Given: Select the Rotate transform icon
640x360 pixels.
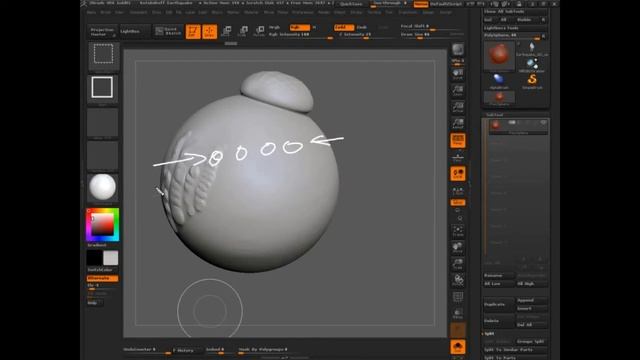Looking at the screenshot, I should [x=259, y=31].
